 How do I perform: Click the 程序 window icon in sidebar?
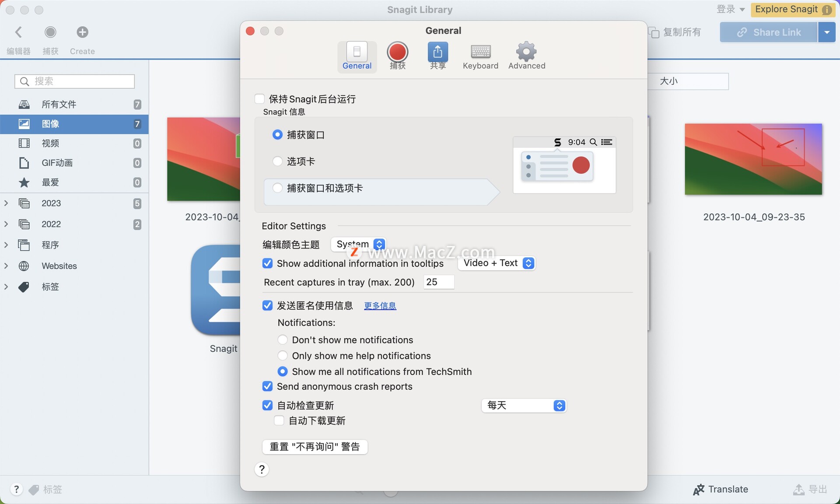24,245
